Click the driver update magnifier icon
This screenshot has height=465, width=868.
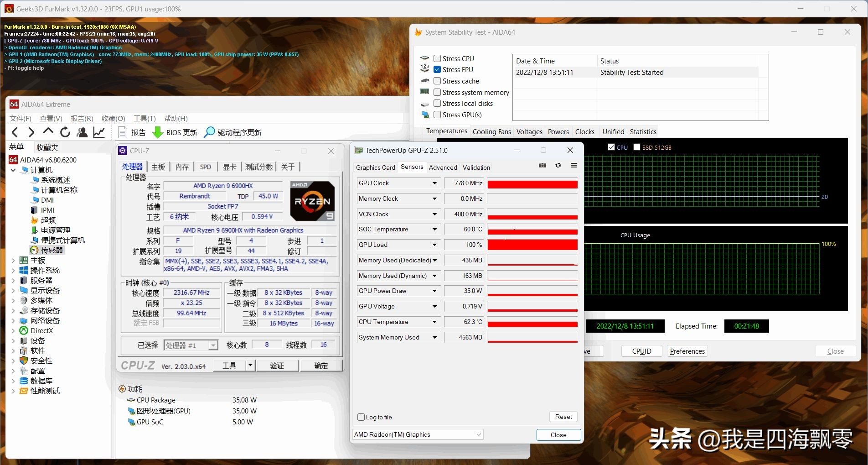[x=209, y=132]
